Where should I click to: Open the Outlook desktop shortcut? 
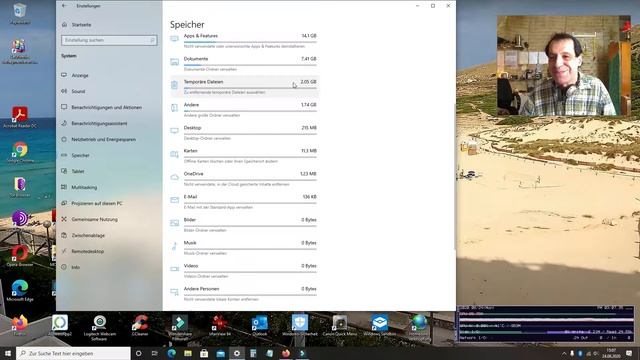[x=260, y=325]
